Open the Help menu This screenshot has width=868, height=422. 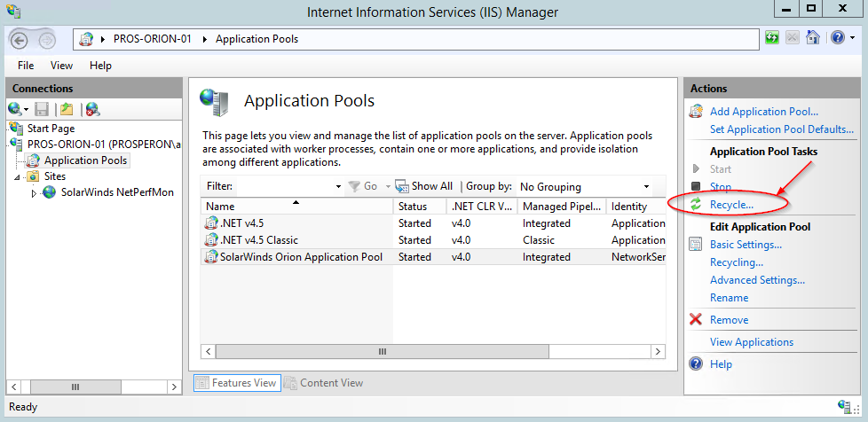(101, 66)
